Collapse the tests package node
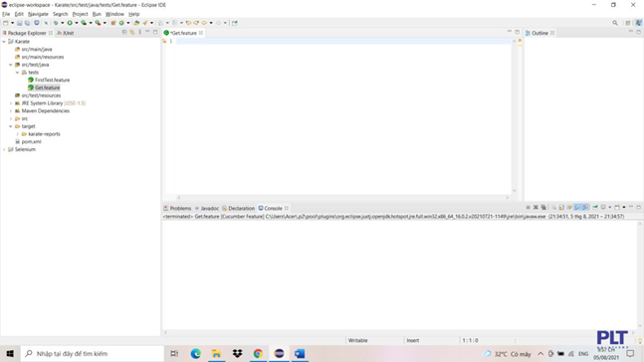This screenshot has height=362, width=644. click(17, 73)
